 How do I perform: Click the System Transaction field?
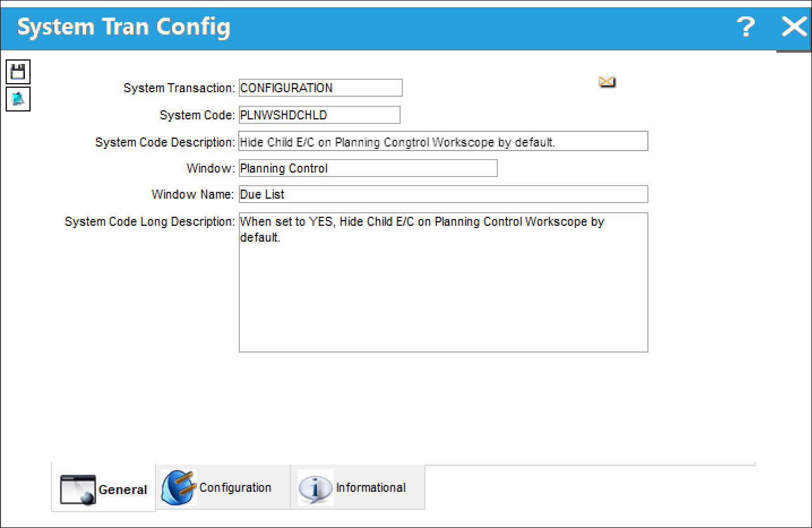click(x=321, y=88)
